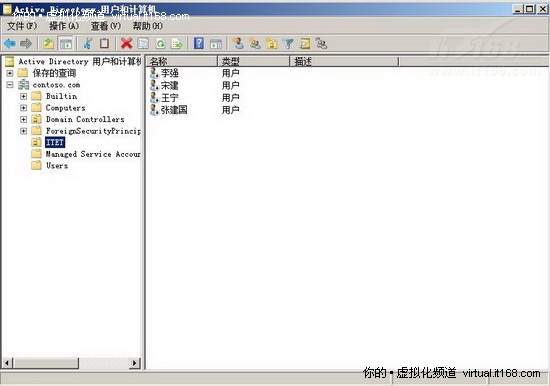Expand the Builtin container
550x386 pixels.
click(x=23, y=96)
